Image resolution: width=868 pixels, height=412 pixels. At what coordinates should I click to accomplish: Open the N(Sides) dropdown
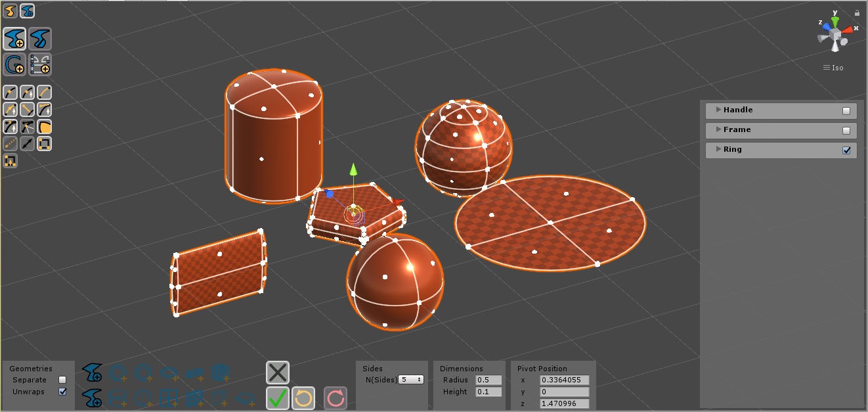[412, 380]
